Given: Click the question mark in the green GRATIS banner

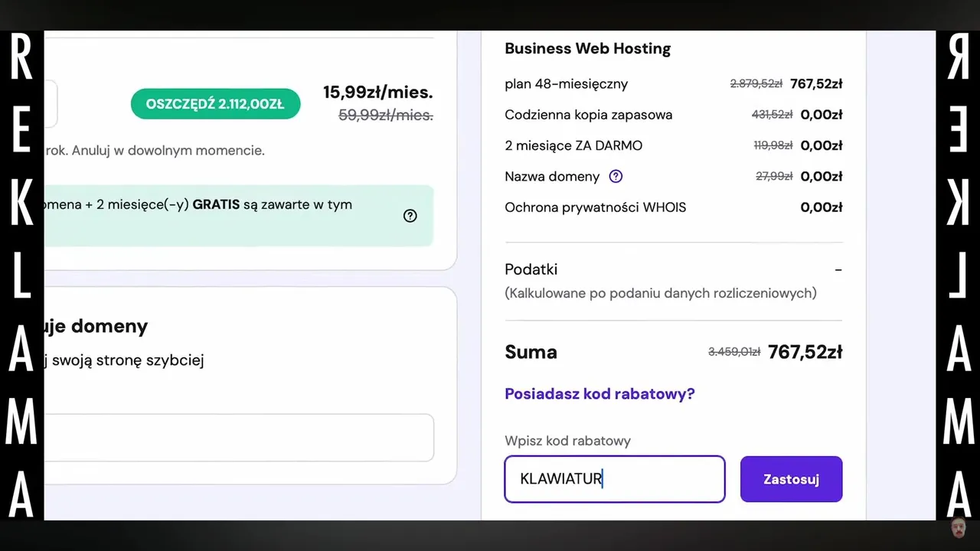Looking at the screenshot, I should tap(410, 216).
